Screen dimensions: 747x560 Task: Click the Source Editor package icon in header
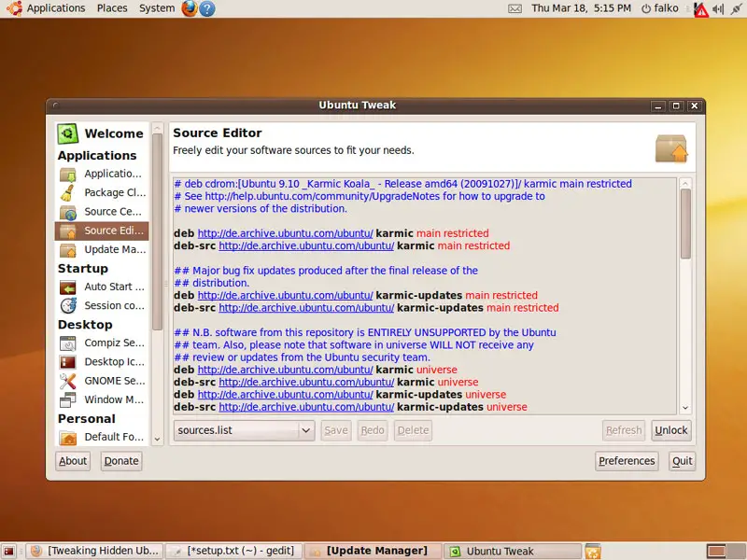[x=671, y=148]
